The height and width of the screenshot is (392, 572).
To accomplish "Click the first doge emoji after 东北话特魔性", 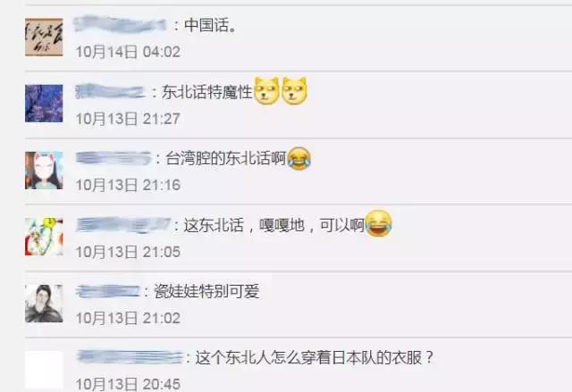I will pos(266,91).
